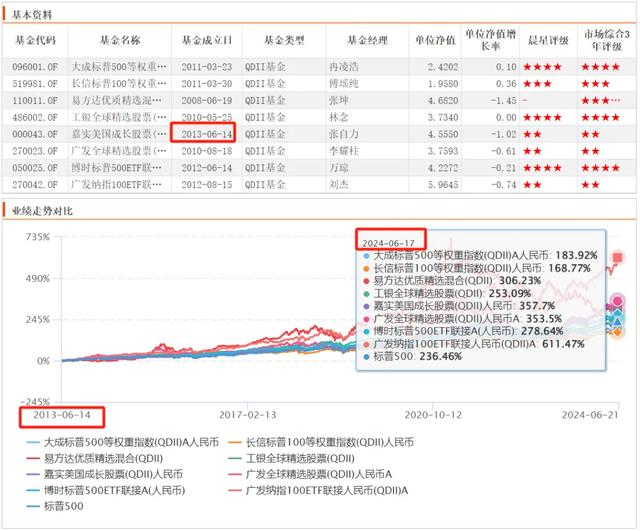The width and height of the screenshot is (640, 531).
Task: Click 3-year rating stars in 110011.OF row
Action: click(600, 100)
